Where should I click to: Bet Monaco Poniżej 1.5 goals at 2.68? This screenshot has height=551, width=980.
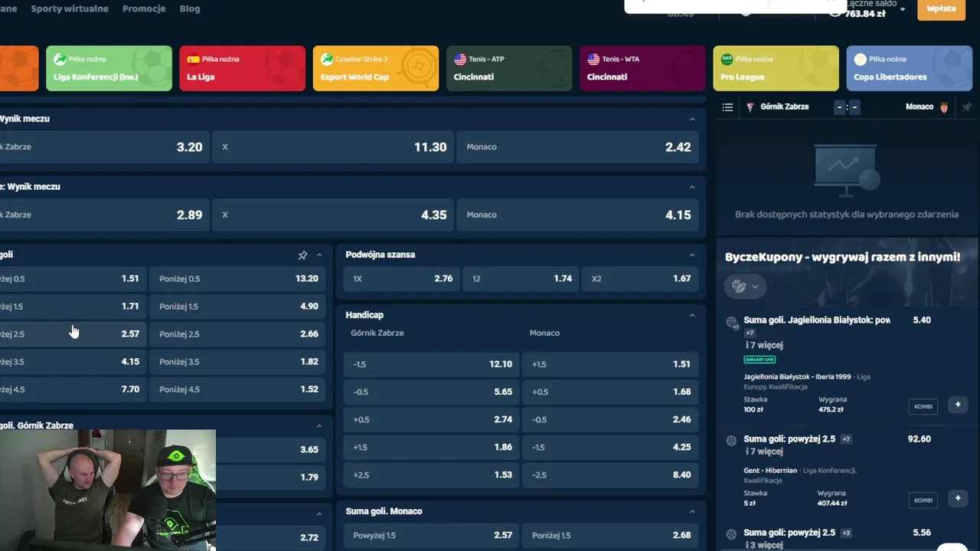[610, 535]
